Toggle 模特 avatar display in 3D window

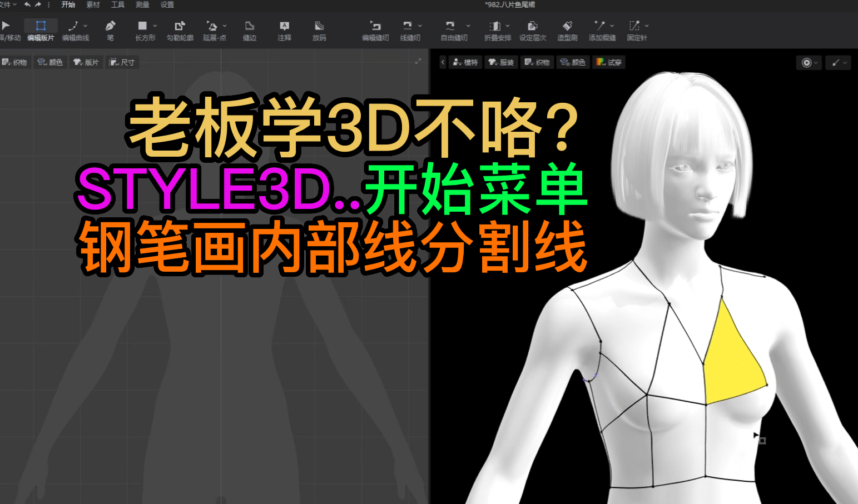tap(465, 62)
